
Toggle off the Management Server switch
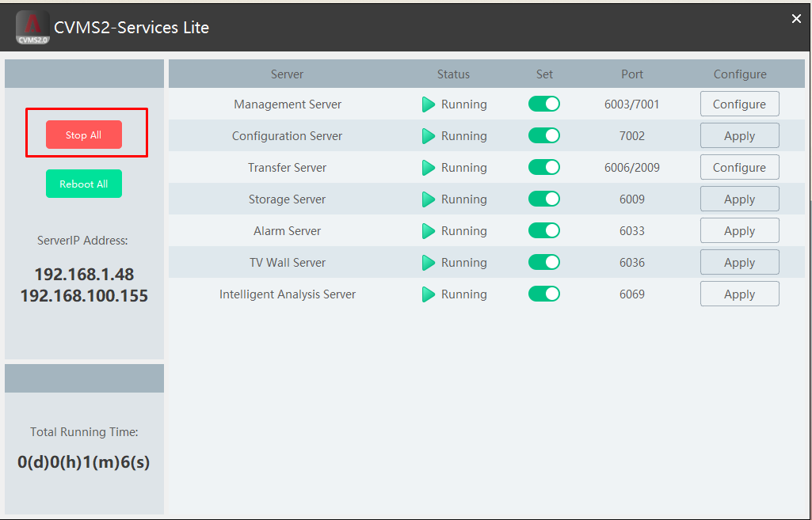point(543,104)
